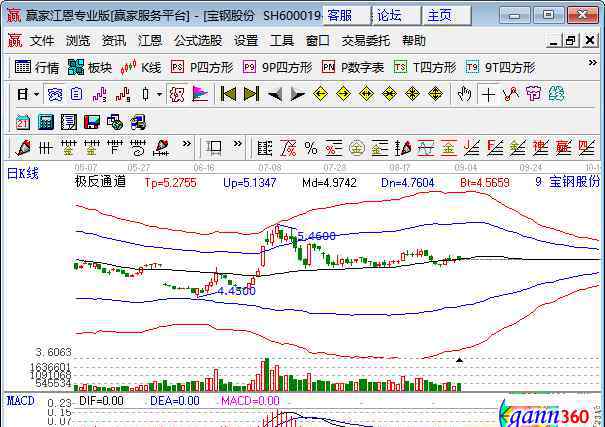Open the 江恩 menu
The width and height of the screenshot is (605, 427).
point(149,41)
